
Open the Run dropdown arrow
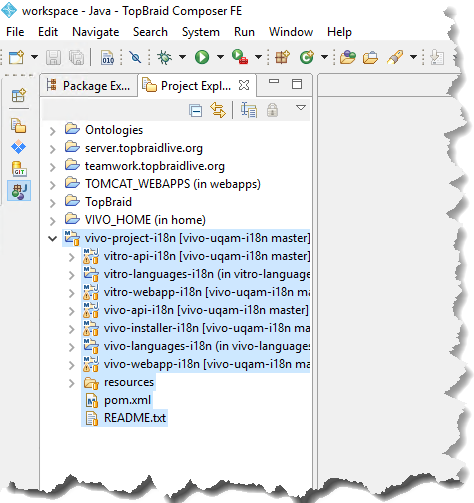coord(220,57)
